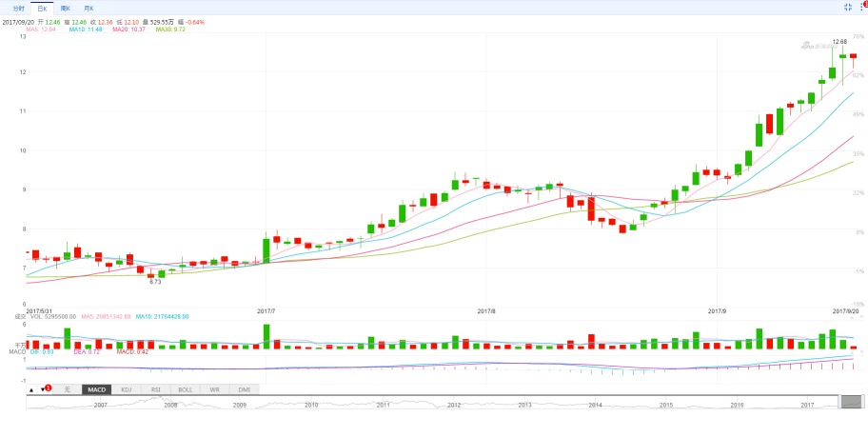Viewport: 868px width, 437px height.
Task: Expand the down triangle with red badge
Action: 43,389
